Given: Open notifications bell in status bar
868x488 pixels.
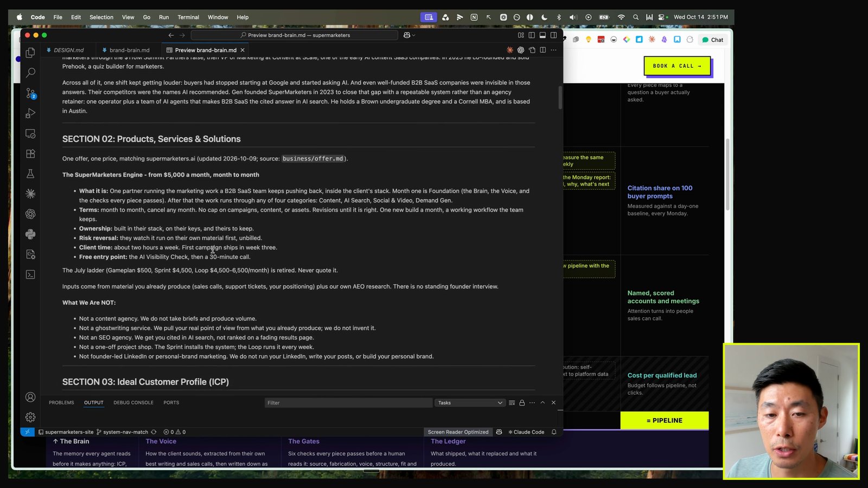Looking at the screenshot, I should 554,432.
